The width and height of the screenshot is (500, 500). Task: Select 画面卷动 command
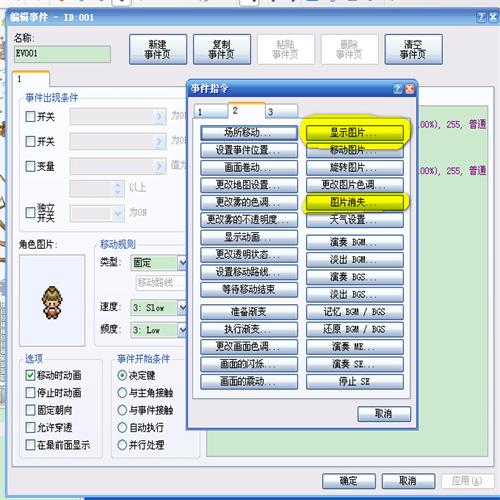tap(249, 168)
